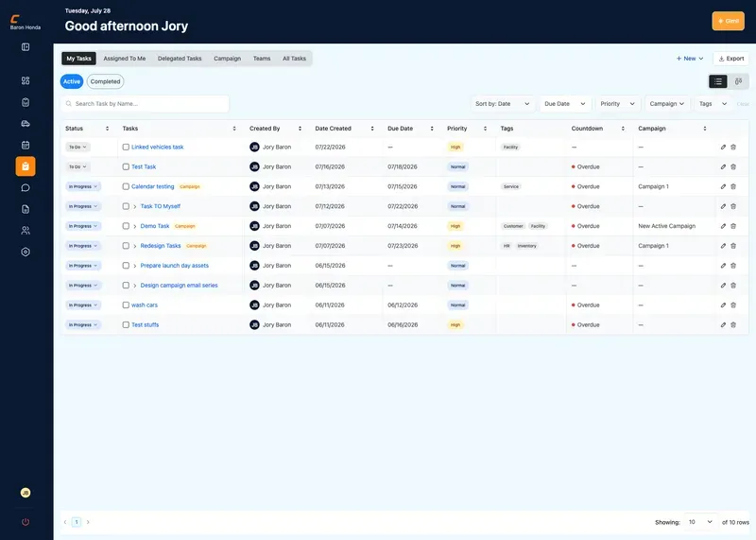Screen dimensions: 756x540
Task: Sort by Status column arrows
Action: [107, 129]
